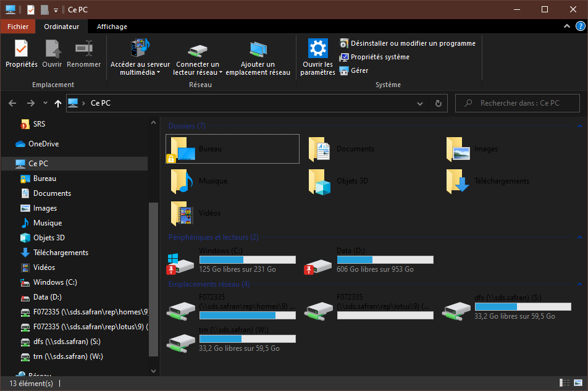Select the trn (W:) network drive tile
Screen dimensions: 588x391
(x=232, y=339)
